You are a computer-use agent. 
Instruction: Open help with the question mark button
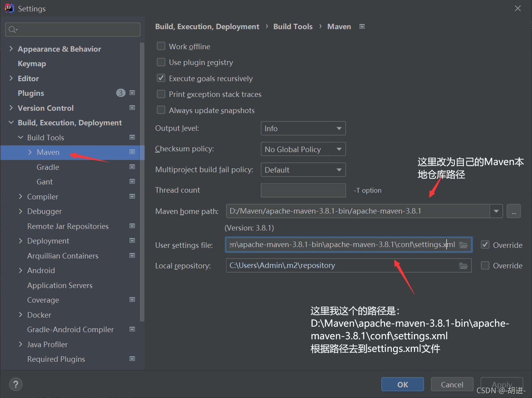pyautogui.click(x=16, y=384)
